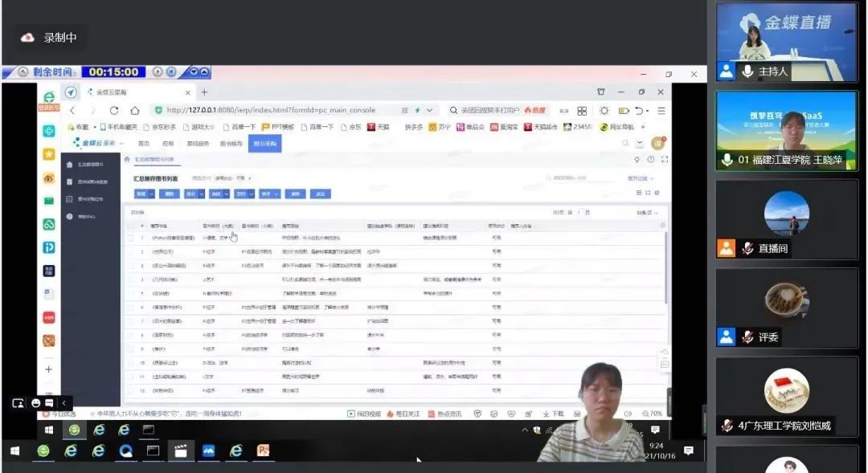Image resolution: width=868 pixels, height=473 pixels.
Task: Expand the bookmarks bar overflow chevron
Action: point(643,127)
